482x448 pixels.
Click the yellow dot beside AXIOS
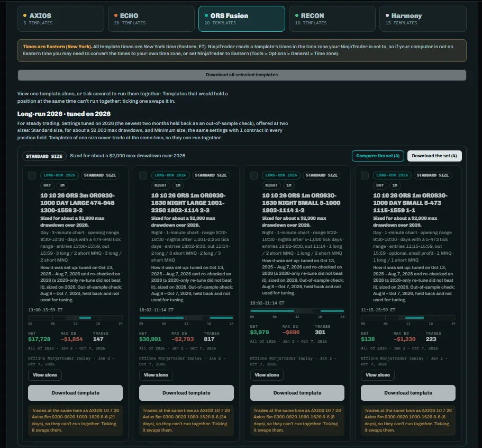coord(25,15)
